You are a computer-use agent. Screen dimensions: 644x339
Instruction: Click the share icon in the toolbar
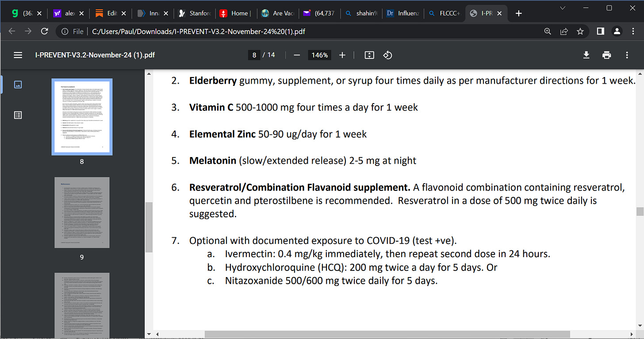[x=565, y=31]
